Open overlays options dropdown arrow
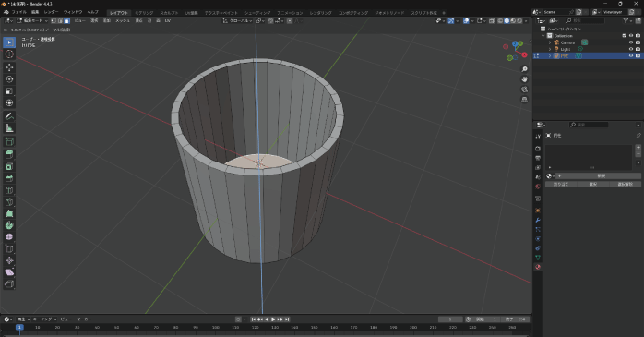The image size is (644, 337). [472, 20]
